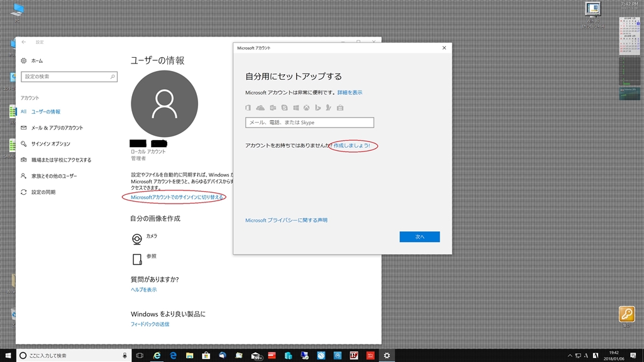Click the PC icon on the desktop
This screenshot has height=362, width=644.
(x=17, y=12)
